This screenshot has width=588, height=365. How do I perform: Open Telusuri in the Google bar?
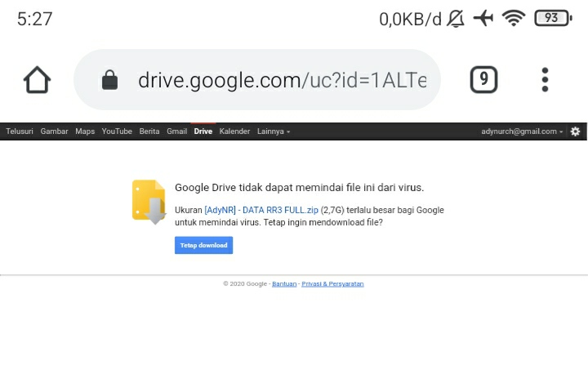20,131
